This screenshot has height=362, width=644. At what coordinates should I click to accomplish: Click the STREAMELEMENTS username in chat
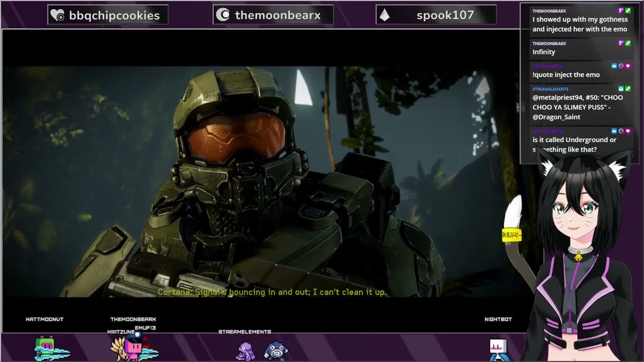pos(550,89)
